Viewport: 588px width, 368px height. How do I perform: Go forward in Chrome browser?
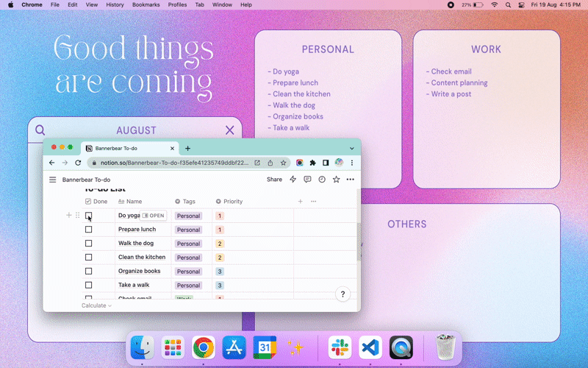point(65,163)
